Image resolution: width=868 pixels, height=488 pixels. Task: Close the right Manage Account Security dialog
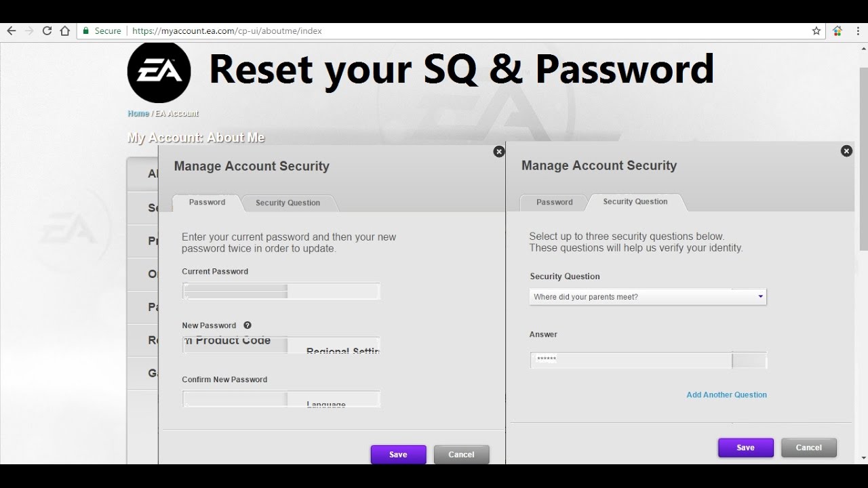click(846, 151)
